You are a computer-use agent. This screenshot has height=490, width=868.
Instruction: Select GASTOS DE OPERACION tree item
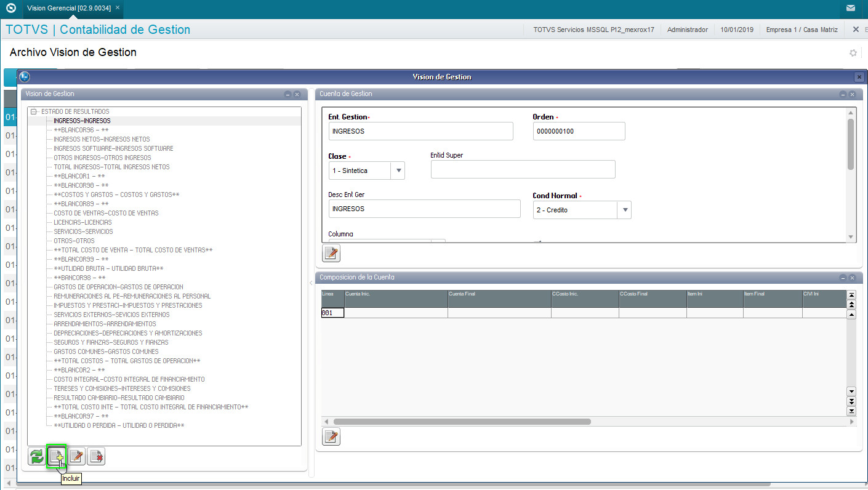[118, 287]
